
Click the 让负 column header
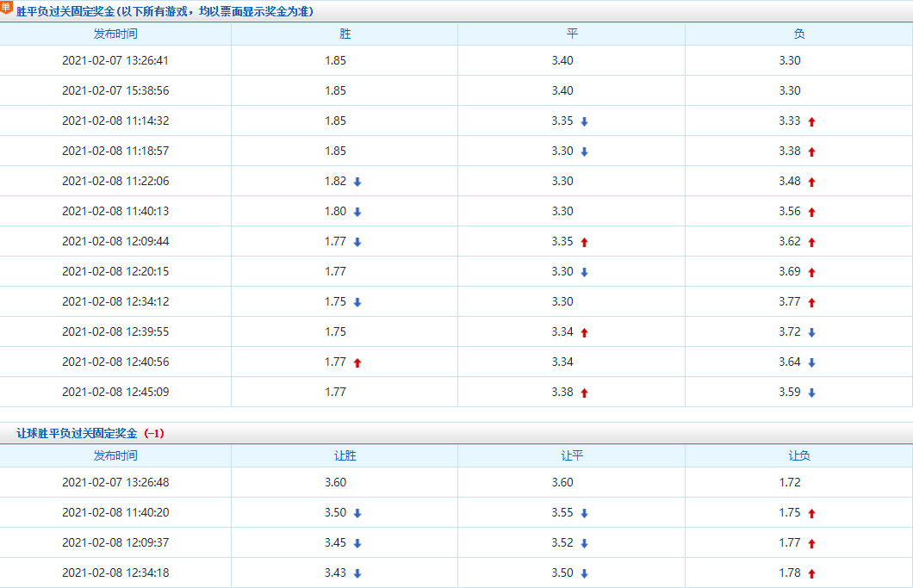coord(799,455)
